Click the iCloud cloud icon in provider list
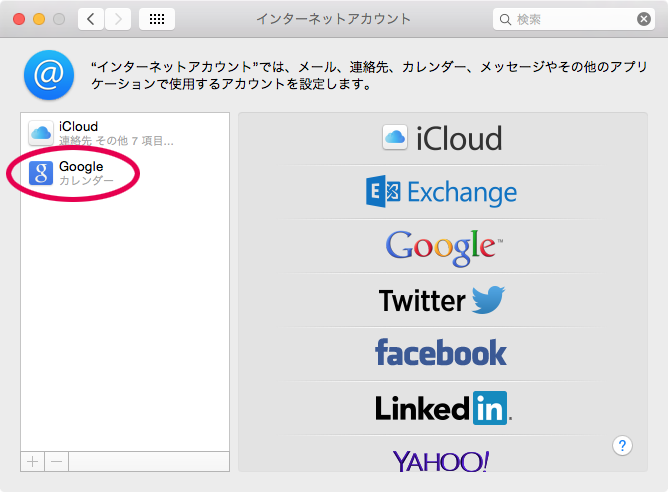The image size is (668, 492). click(395, 137)
